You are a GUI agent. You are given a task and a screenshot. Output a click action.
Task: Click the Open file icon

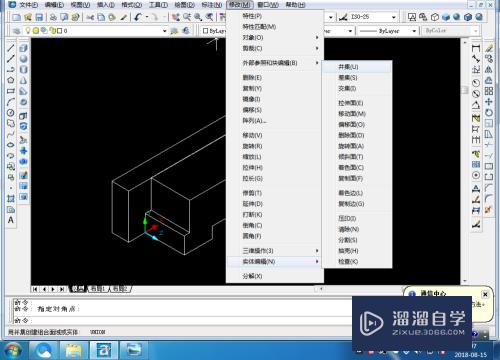pos(28,17)
